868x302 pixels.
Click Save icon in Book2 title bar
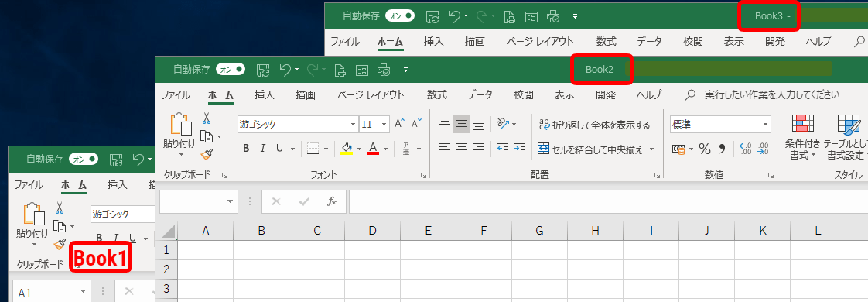(x=262, y=70)
